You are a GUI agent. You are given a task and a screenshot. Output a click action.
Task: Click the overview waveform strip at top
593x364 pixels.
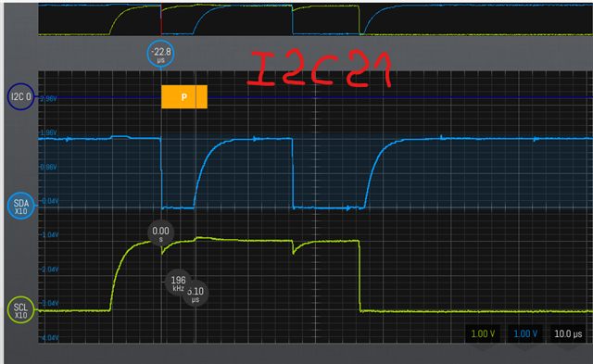pyautogui.click(x=315, y=19)
